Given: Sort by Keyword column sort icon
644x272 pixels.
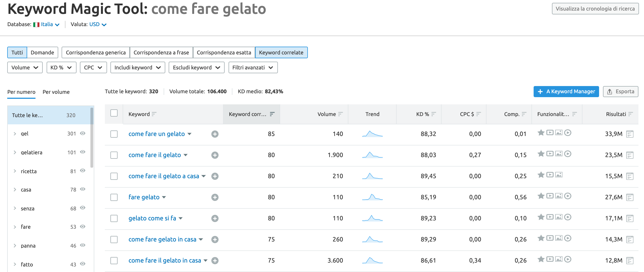Looking at the screenshot, I should tap(154, 114).
